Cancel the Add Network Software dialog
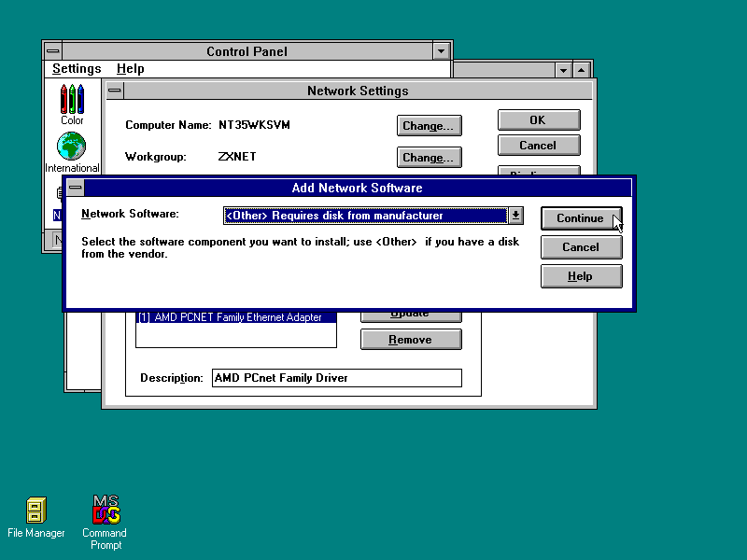The image size is (747, 560). tap(581, 247)
